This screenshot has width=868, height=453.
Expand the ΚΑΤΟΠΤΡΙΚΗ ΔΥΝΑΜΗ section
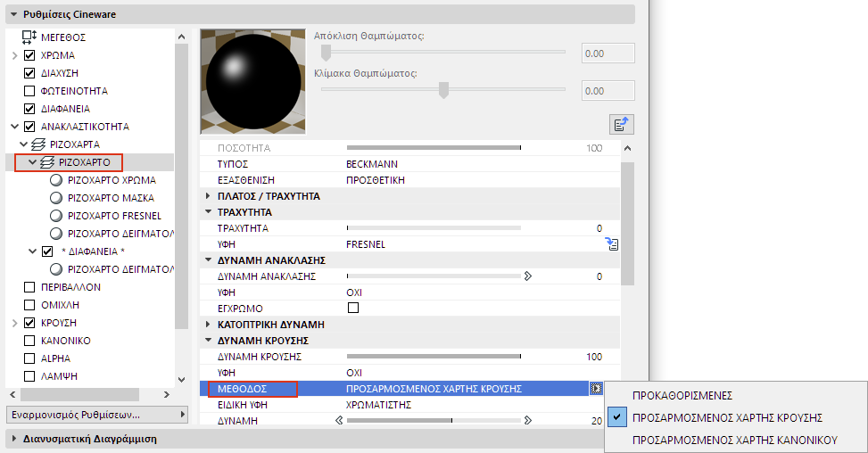(208, 324)
